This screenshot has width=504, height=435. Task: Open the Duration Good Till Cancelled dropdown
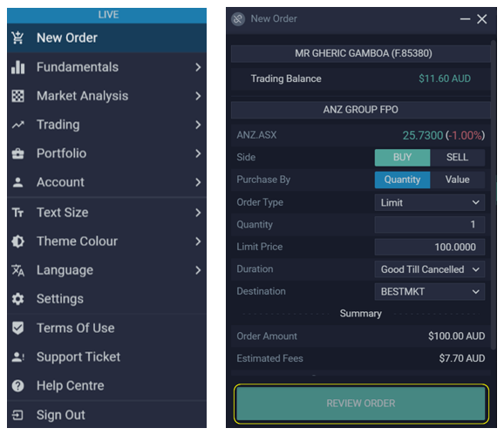429,269
